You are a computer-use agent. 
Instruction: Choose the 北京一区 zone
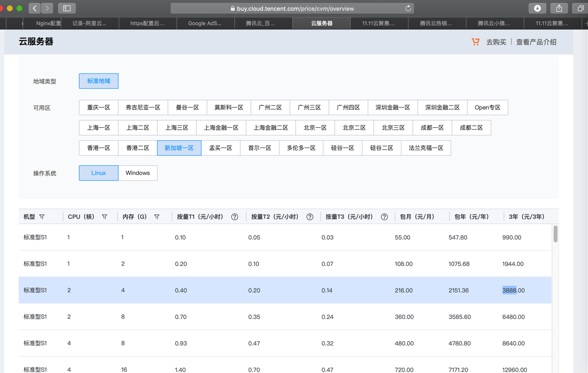pyautogui.click(x=315, y=128)
